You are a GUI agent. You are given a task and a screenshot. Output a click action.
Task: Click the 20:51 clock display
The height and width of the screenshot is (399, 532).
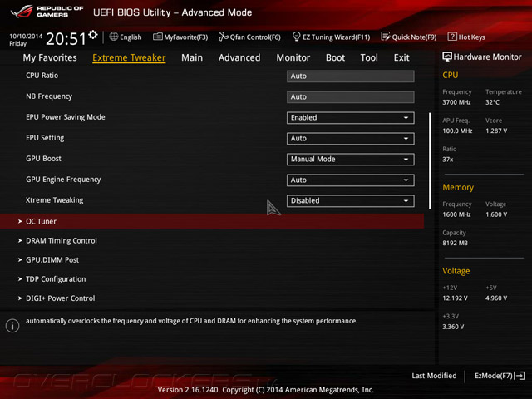pos(66,39)
